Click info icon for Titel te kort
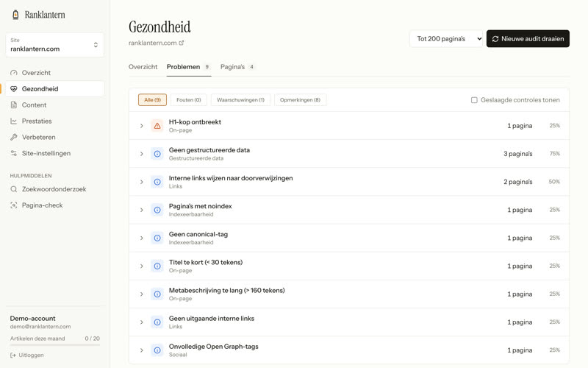588x368 pixels. pyautogui.click(x=157, y=266)
